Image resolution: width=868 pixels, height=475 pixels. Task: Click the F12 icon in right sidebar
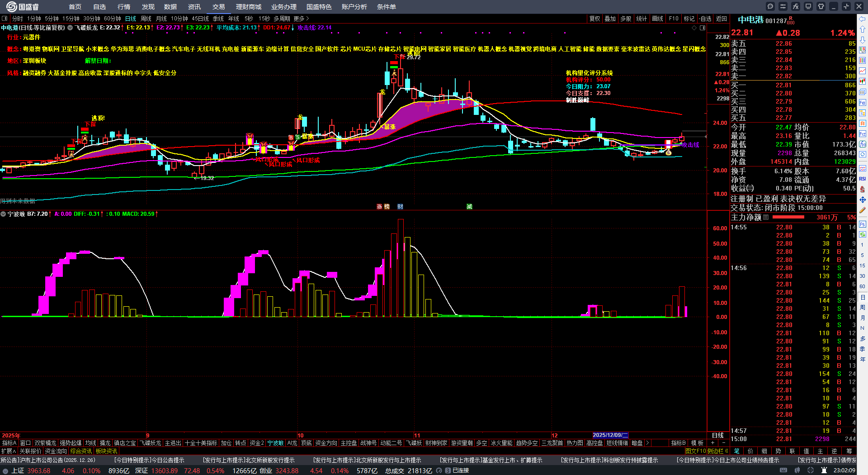tap(863, 134)
